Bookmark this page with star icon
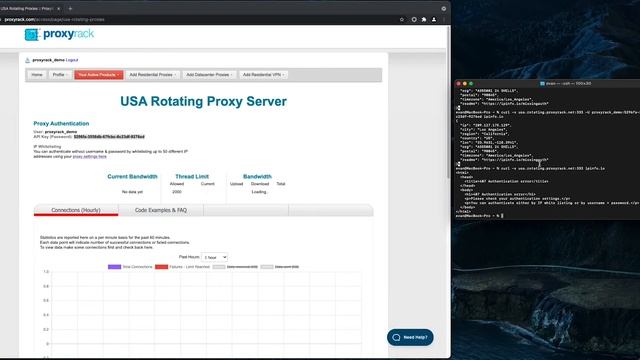Screen dimensions: 640x360 pyautogui.click(x=402, y=19)
